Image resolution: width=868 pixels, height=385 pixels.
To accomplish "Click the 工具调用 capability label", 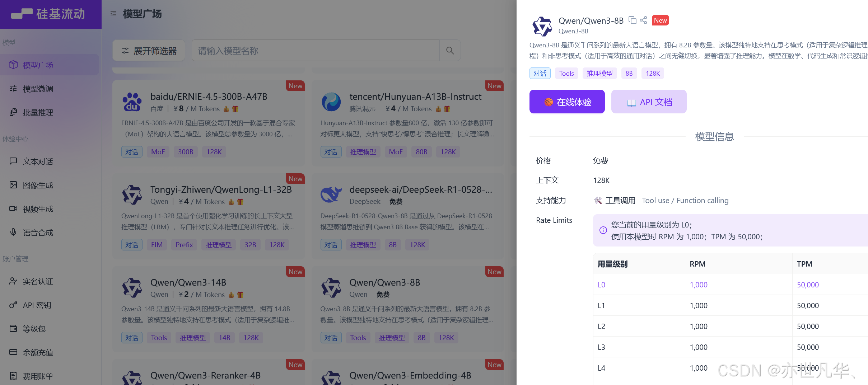I will tap(620, 200).
